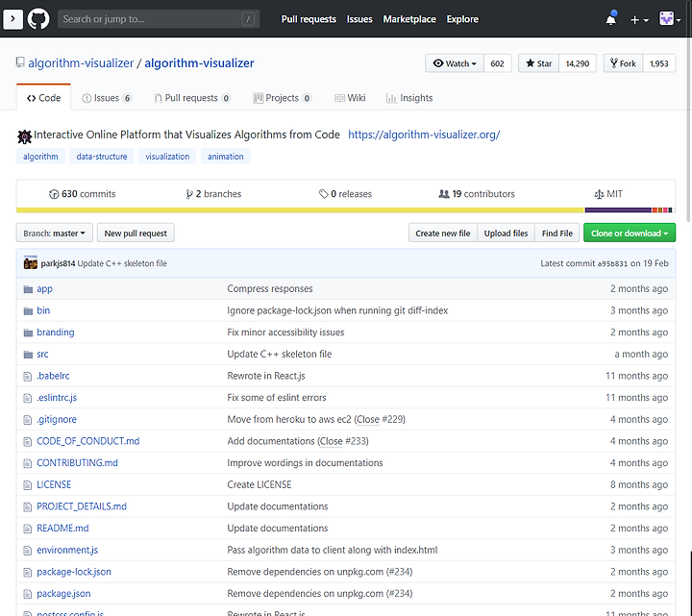Screen dimensions: 692x616
Task: Switch to the Issues tab
Action: 107,98
